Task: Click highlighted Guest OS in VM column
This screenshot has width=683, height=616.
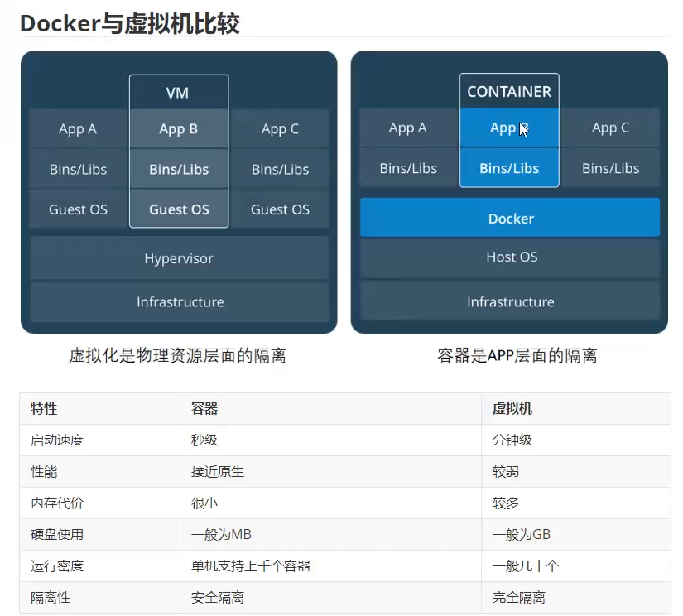Action: coord(179,209)
